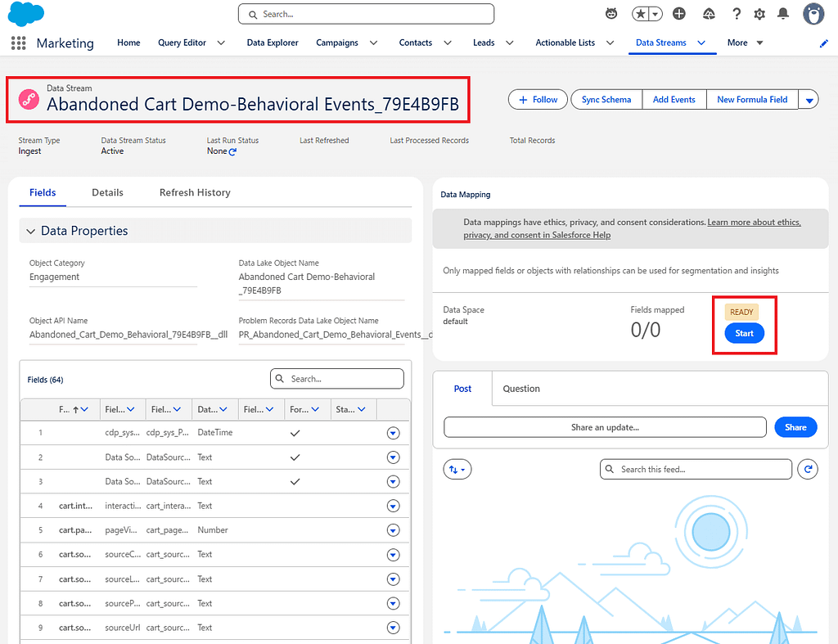The width and height of the screenshot is (838, 644).
Task: Open row 8 sourceP actions menu
Action: (394, 603)
